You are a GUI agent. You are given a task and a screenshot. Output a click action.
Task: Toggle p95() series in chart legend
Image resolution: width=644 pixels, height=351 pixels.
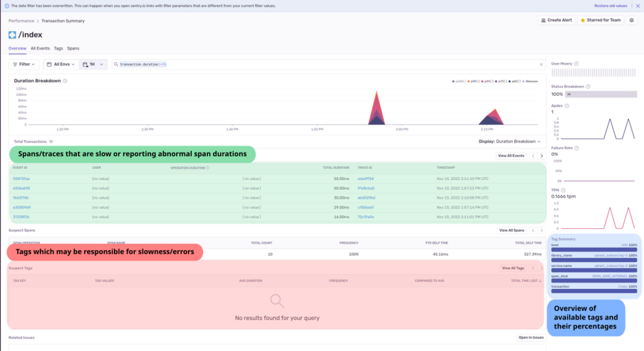(488, 81)
